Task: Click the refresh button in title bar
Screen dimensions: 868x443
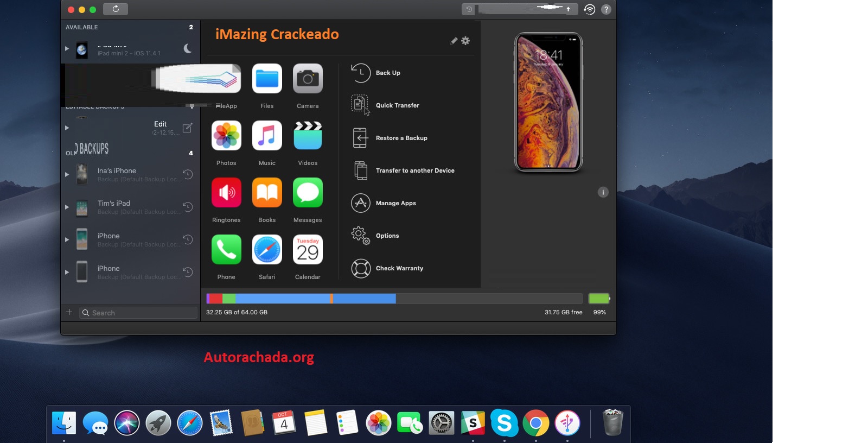Action: pyautogui.click(x=116, y=9)
